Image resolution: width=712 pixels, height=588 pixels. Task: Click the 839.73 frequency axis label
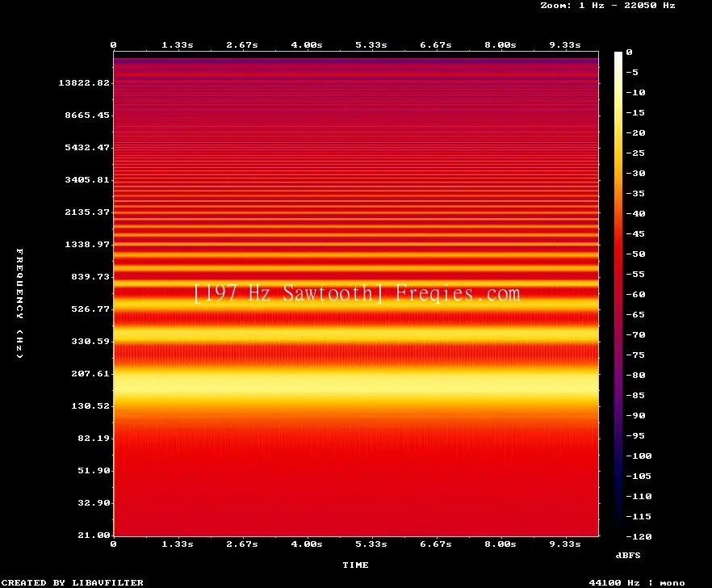pos(90,276)
